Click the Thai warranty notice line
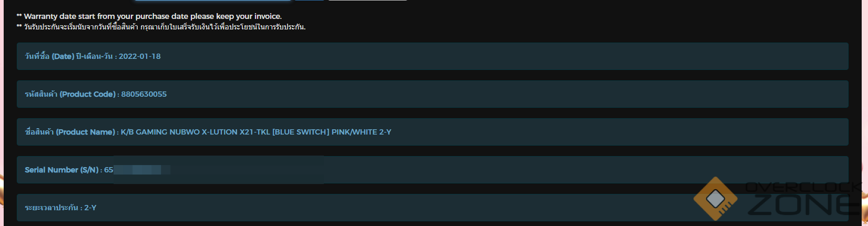 point(164,27)
